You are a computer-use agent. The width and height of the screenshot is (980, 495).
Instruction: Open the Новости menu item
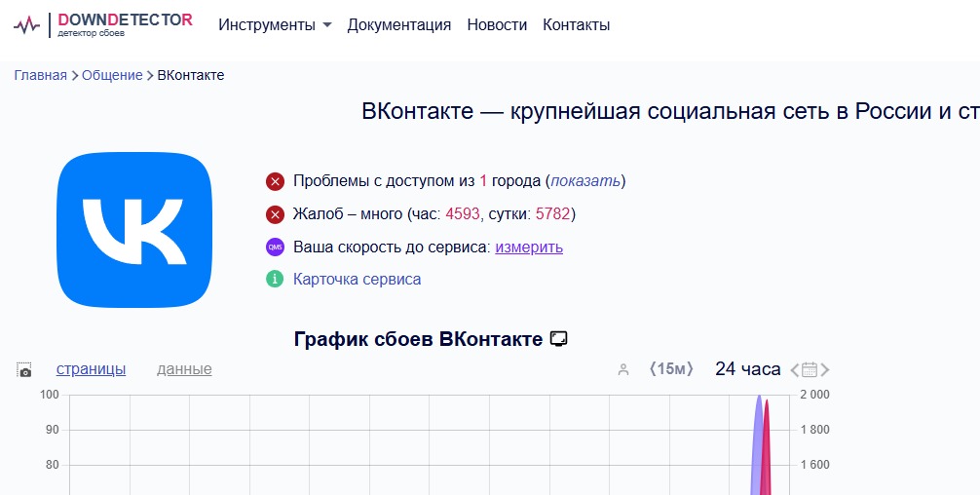click(x=497, y=25)
